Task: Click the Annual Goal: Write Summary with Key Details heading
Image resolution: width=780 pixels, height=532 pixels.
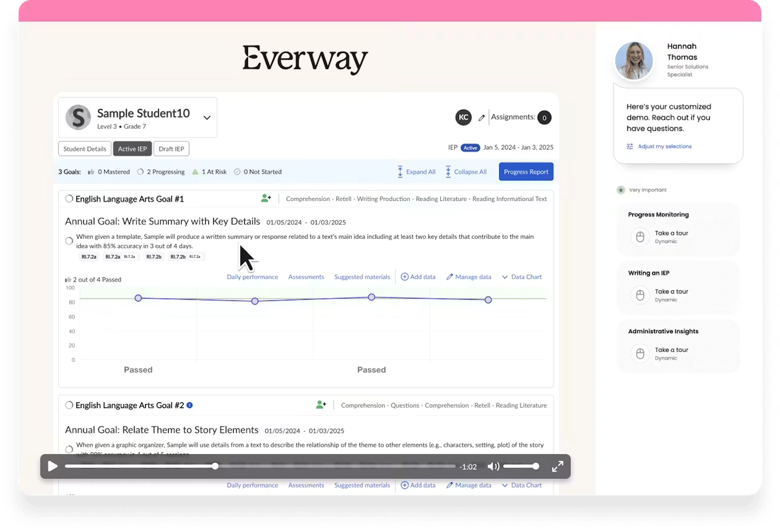Action: point(162,221)
